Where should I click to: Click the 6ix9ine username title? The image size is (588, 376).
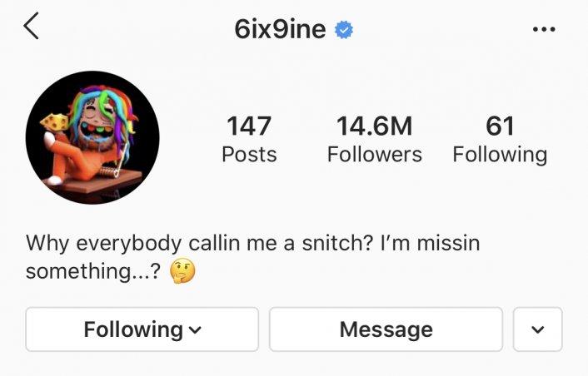pyautogui.click(x=280, y=29)
